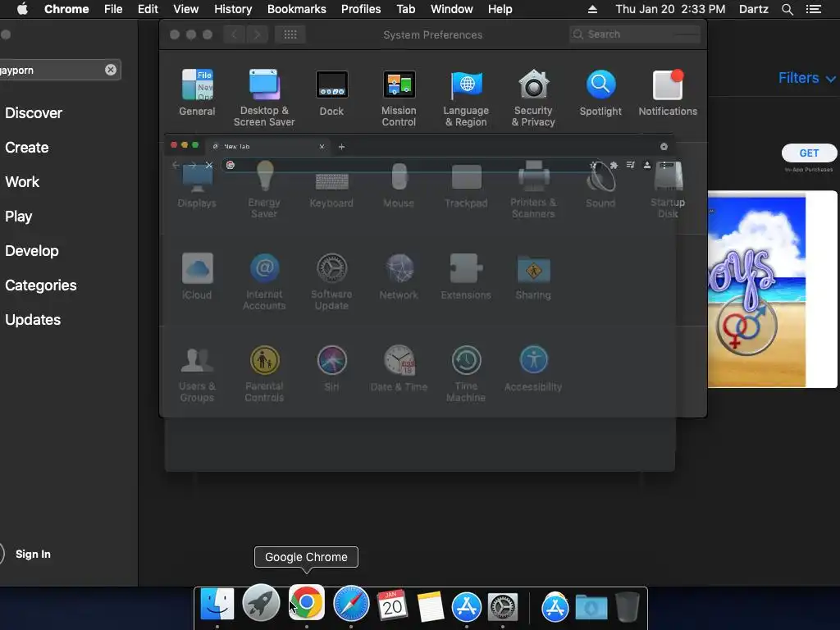Open Notification Center in menu bar
This screenshot has height=630, width=840.
tap(814, 9)
